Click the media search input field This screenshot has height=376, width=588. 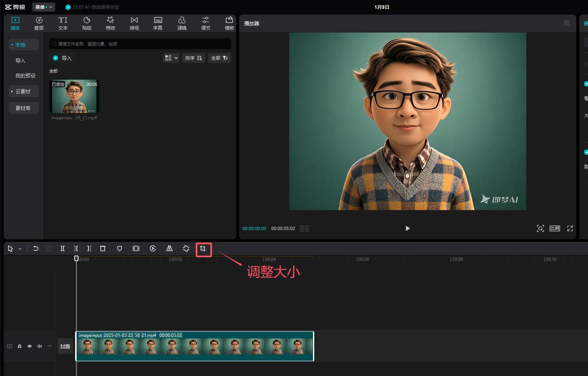(142, 44)
